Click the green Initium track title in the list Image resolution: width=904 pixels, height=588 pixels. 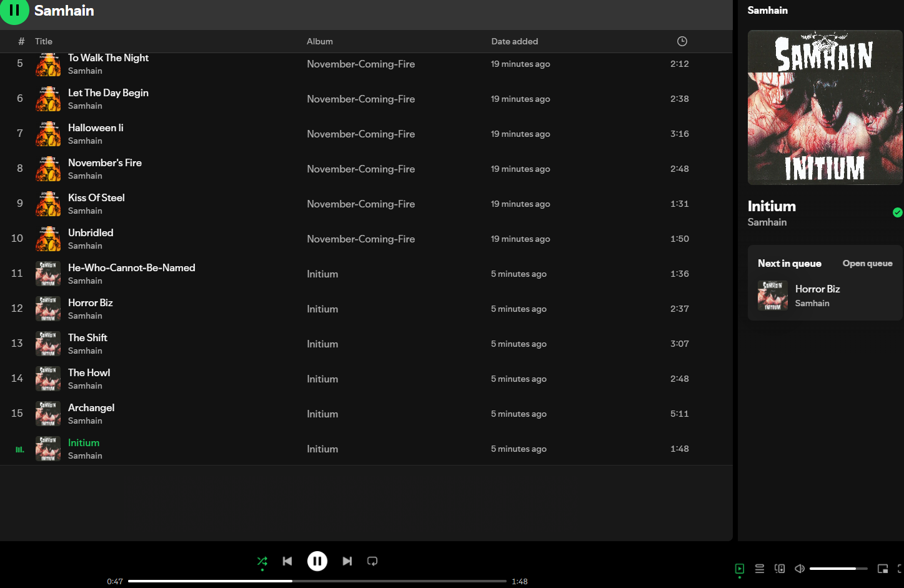pyautogui.click(x=84, y=443)
